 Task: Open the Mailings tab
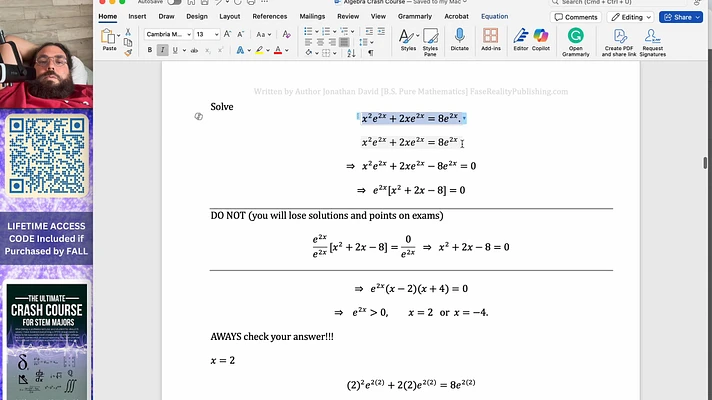(312, 16)
